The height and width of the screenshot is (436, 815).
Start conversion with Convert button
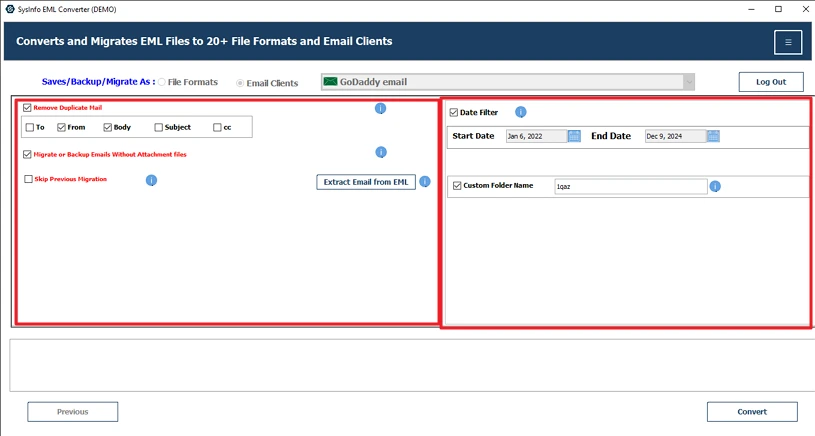point(752,412)
